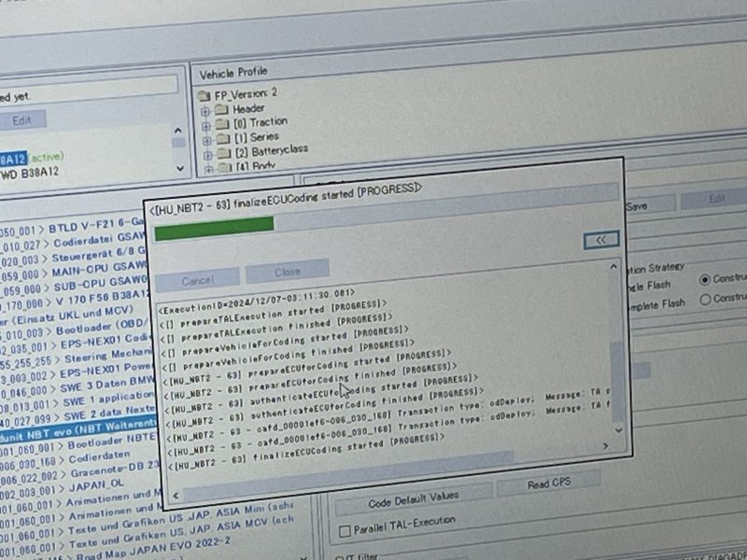Select the second Construct radio button

point(705,299)
